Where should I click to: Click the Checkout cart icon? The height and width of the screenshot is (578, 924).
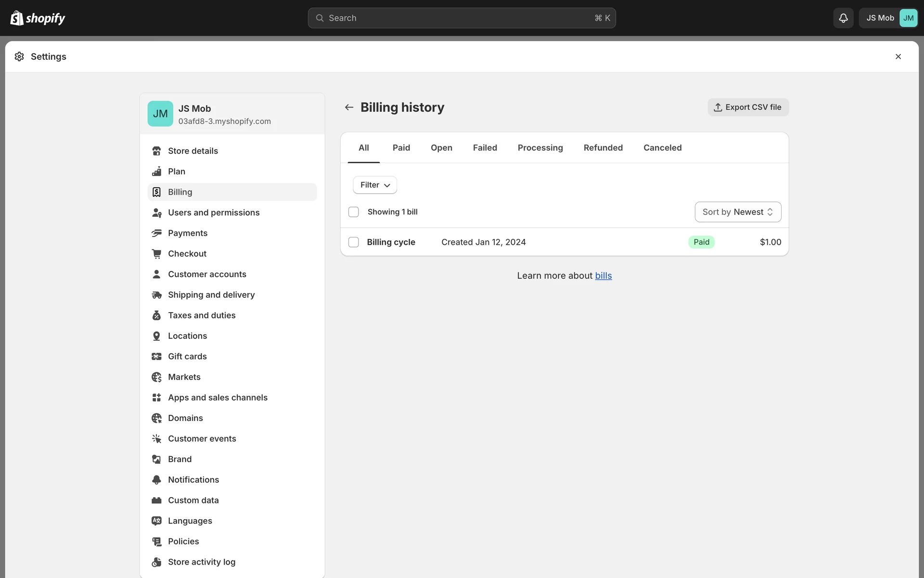156,253
